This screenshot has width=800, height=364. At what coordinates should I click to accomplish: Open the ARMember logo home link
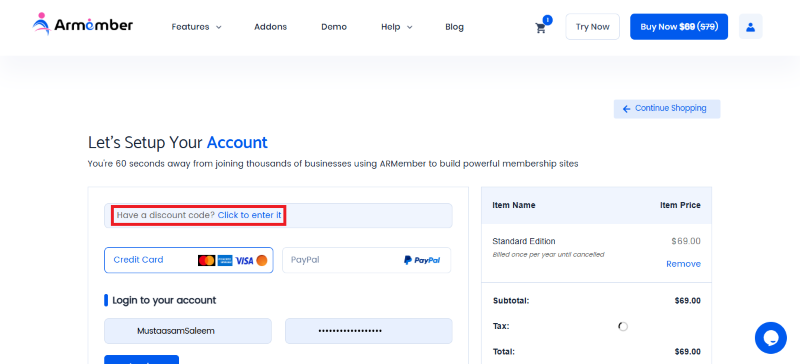tap(83, 24)
